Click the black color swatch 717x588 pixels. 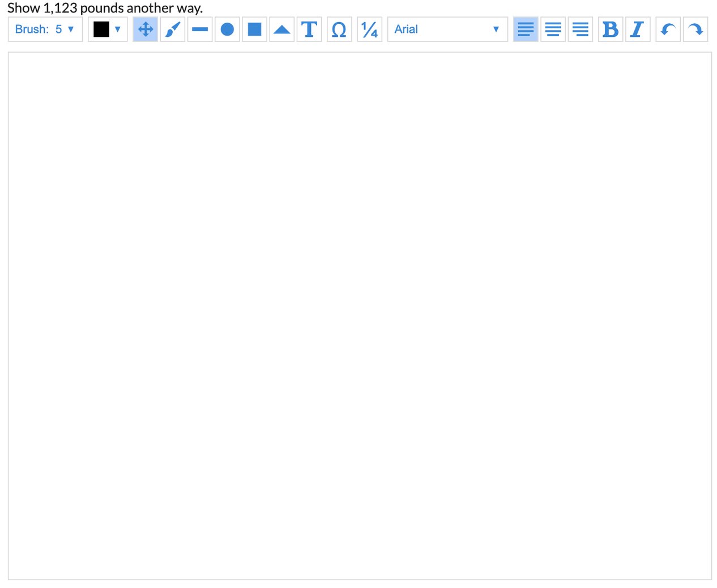pos(101,29)
